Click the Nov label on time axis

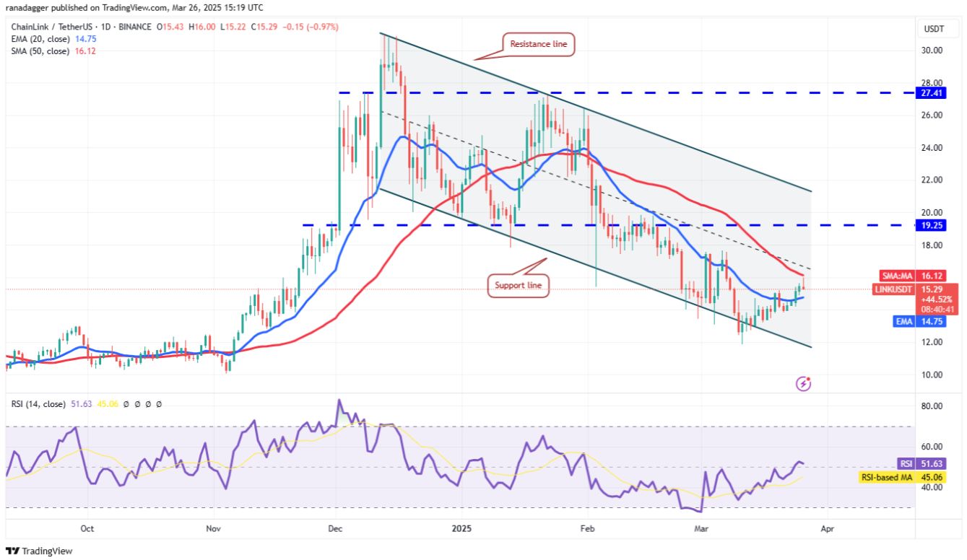point(213,529)
